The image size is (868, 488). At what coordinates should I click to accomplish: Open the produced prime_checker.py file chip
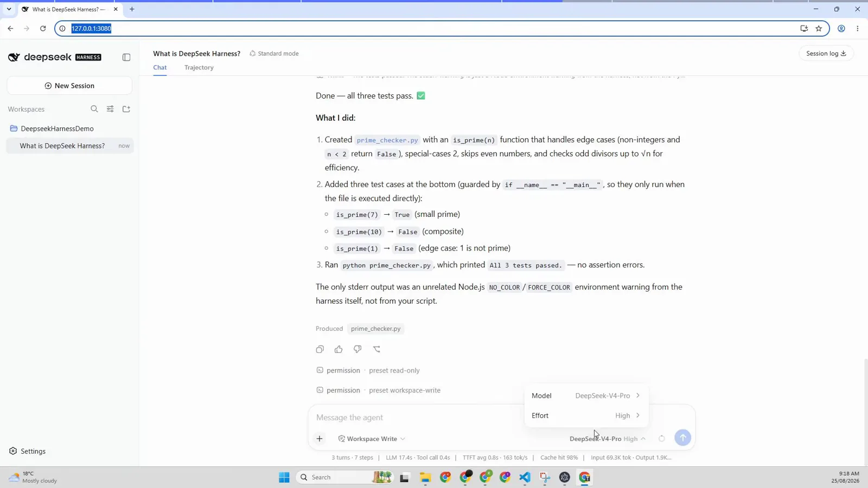pyautogui.click(x=376, y=329)
